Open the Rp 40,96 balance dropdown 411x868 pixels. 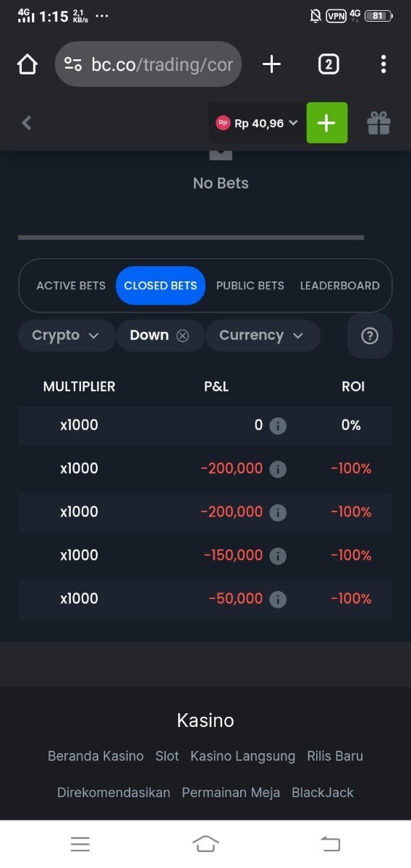point(257,123)
